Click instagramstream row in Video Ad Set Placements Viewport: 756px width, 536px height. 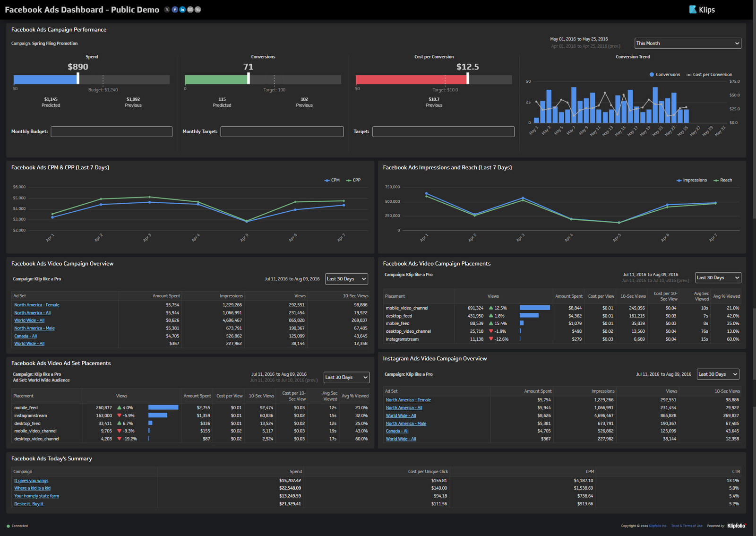190,415
